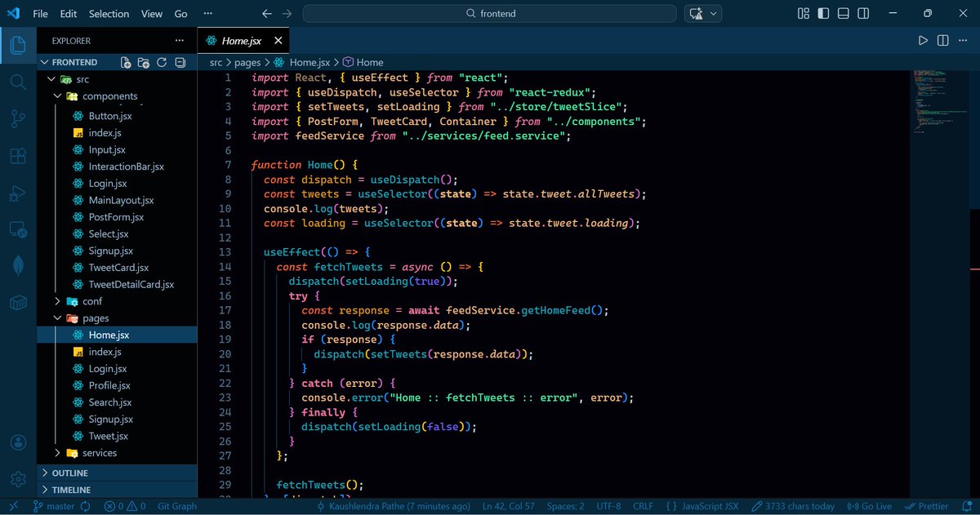Collapse all folders in Explorer

coord(179,62)
